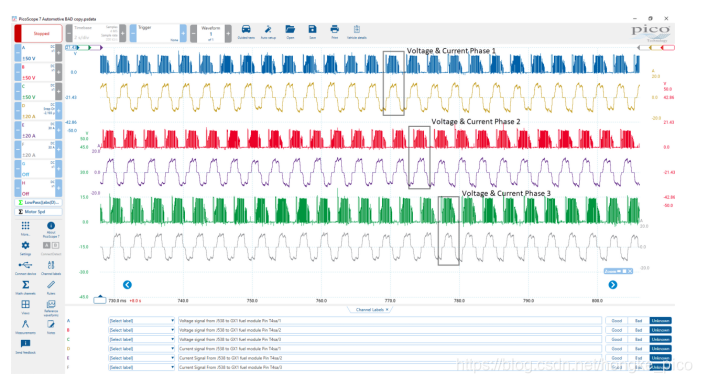702x383 pixels.
Task: Mark channel A as Bad
Action: pyautogui.click(x=638, y=321)
